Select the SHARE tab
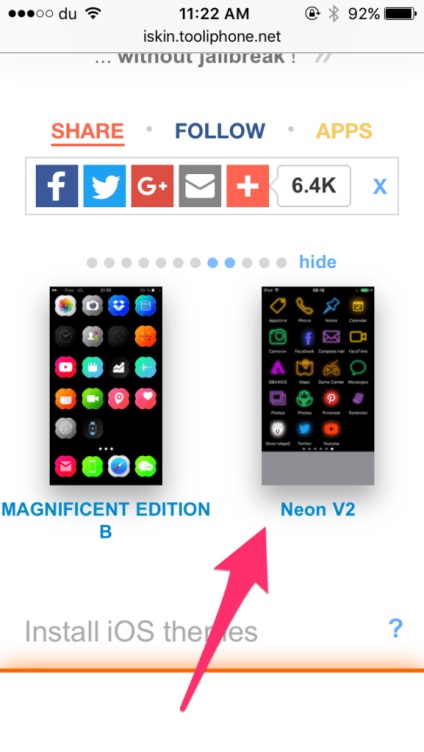This screenshot has height=752, width=424. [88, 131]
